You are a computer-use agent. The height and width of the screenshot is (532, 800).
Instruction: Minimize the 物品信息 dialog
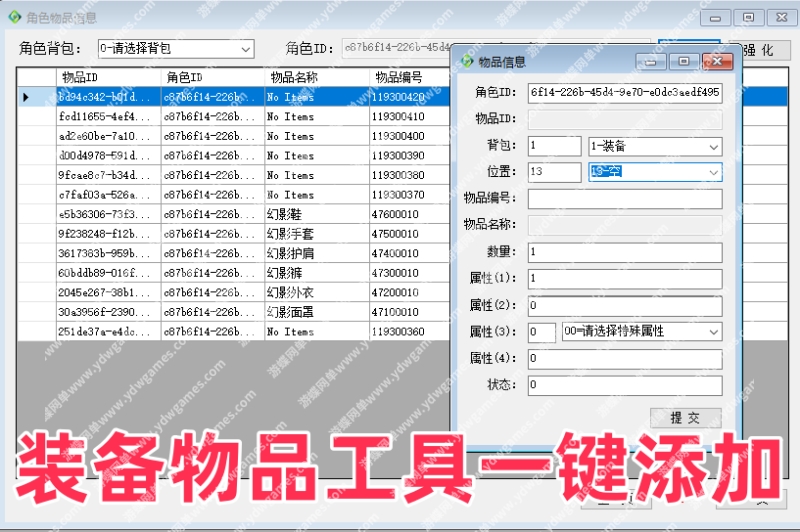pyautogui.click(x=651, y=62)
